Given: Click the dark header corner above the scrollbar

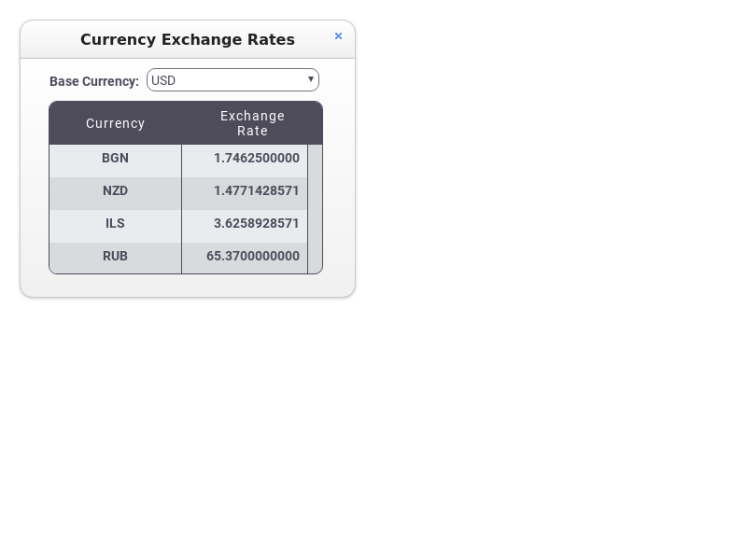Looking at the screenshot, I should (x=315, y=123).
